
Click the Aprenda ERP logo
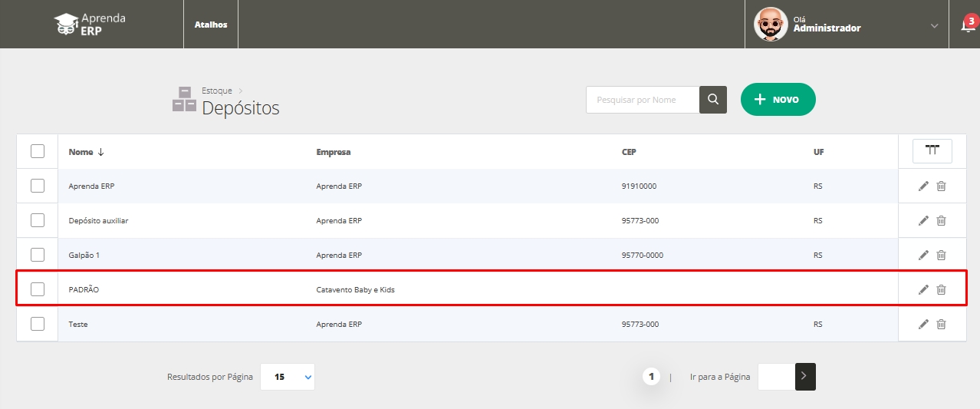tap(90, 25)
